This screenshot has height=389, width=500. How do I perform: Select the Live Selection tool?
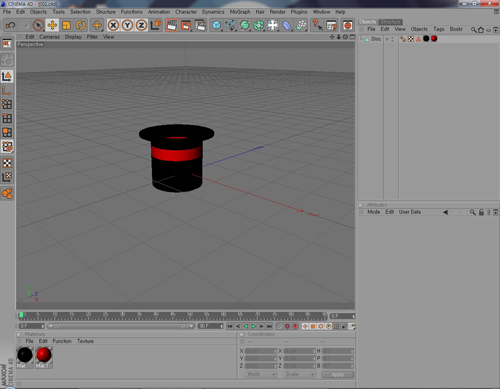pyautogui.click(x=38, y=25)
